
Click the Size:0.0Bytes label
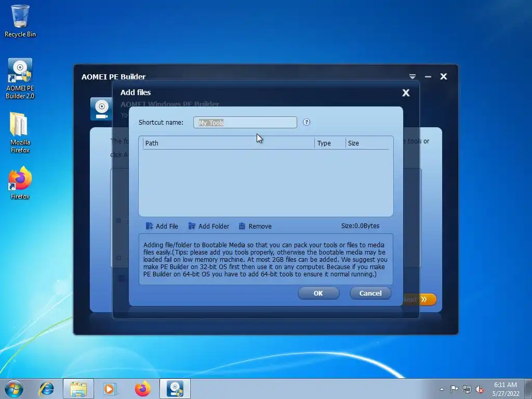[361, 226]
